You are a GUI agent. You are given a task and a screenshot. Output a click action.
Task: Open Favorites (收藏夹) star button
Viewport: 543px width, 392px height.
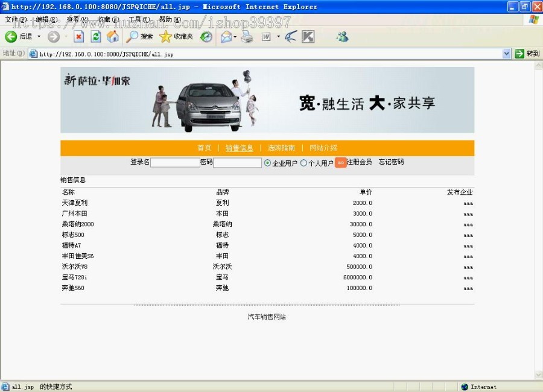176,36
